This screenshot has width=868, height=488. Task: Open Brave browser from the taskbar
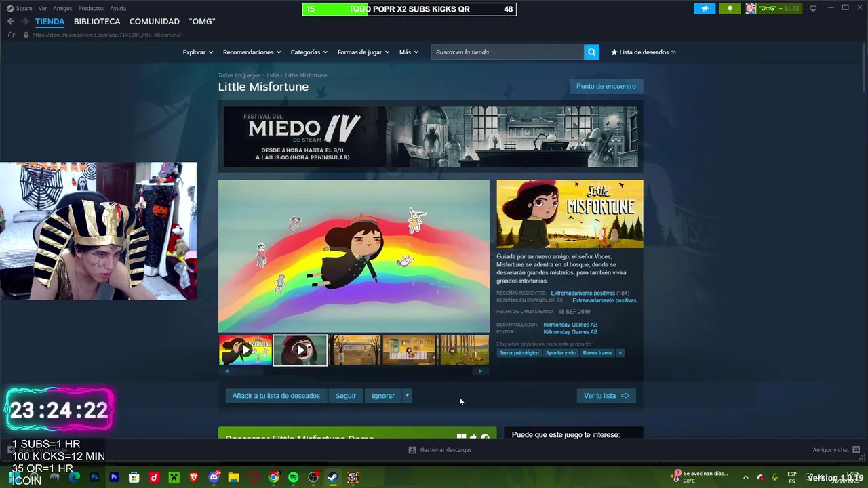coord(194,477)
